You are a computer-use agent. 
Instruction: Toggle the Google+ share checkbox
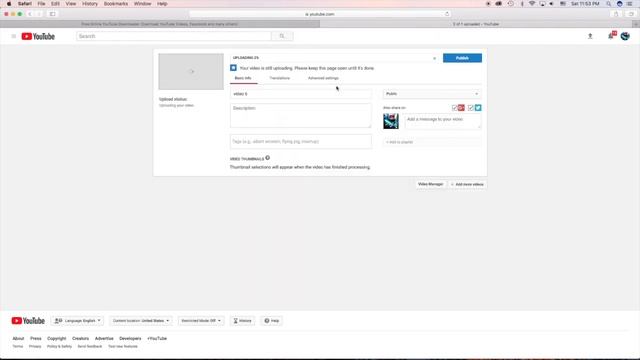coord(455,108)
